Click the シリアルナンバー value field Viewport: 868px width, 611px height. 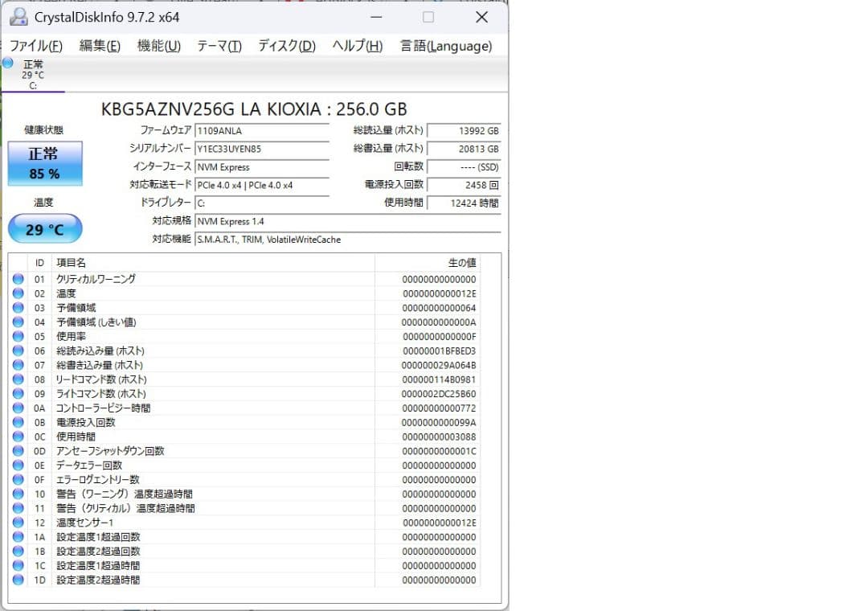click(x=261, y=150)
